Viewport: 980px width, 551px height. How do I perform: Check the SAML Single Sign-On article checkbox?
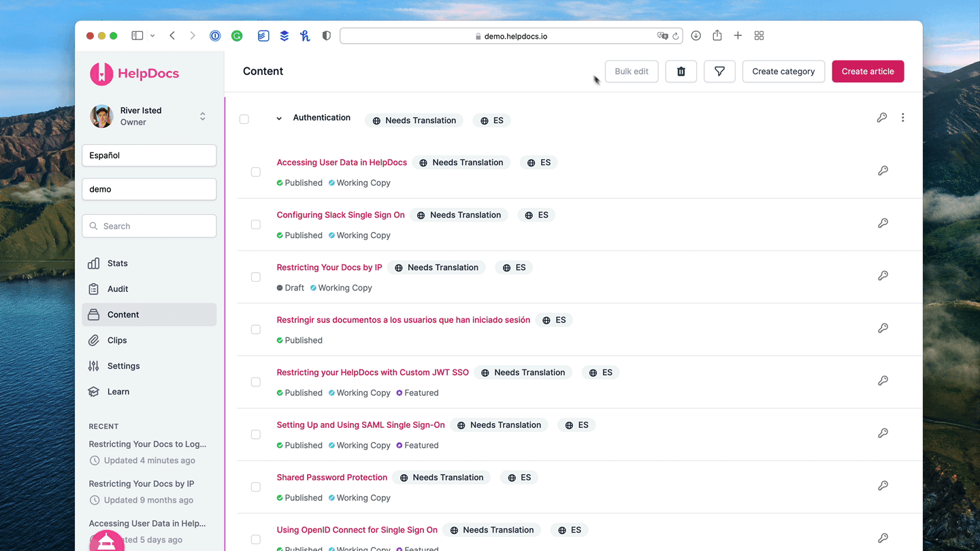(x=256, y=434)
